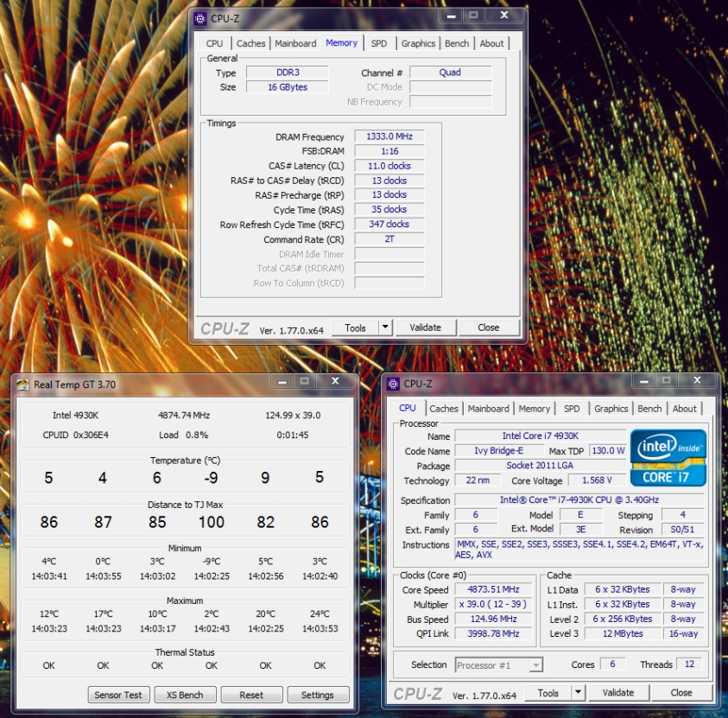
Task: Click the Real Temp GT title bar icon
Action: (22, 384)
